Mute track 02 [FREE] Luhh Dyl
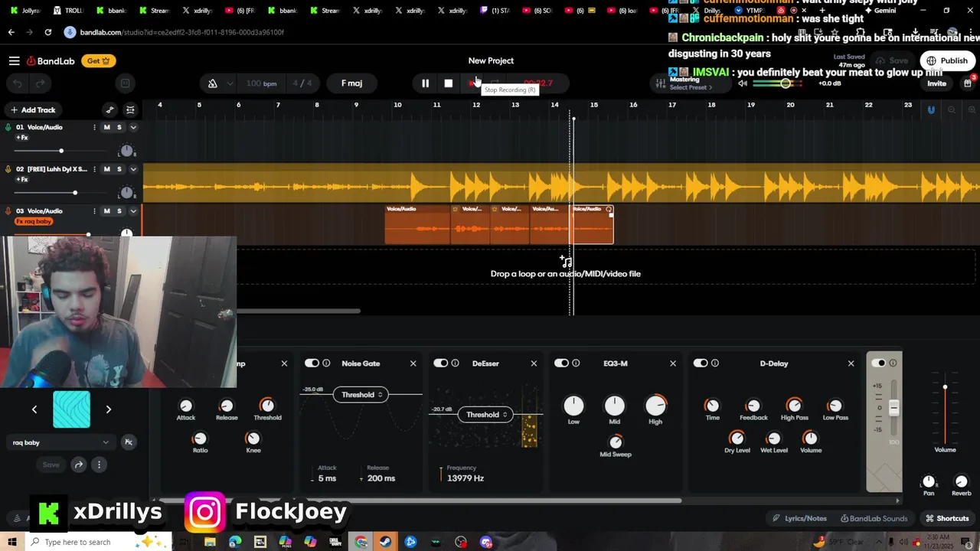The width and height of the screenshot is (980, 551). (x=106, y=169)
